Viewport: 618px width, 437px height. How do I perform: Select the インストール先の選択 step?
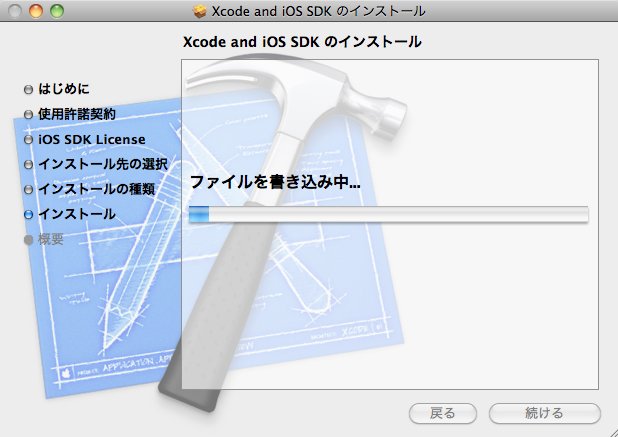[103, 164]
